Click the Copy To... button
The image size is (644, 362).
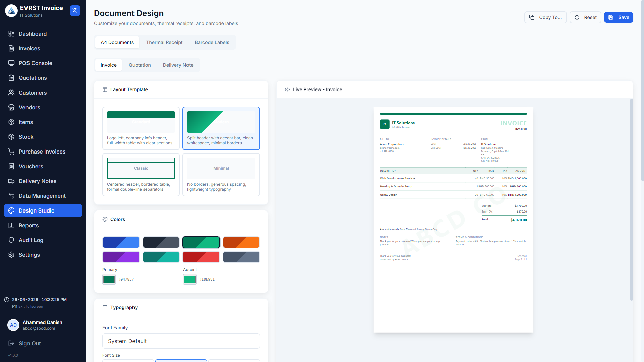click(x=545, y=17)
